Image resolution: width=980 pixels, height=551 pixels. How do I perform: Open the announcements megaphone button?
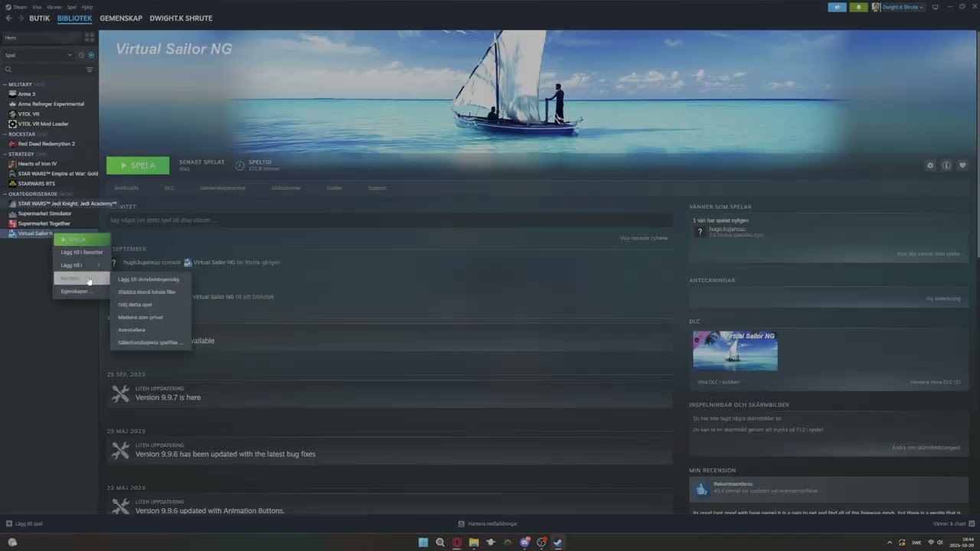point(837,7)
